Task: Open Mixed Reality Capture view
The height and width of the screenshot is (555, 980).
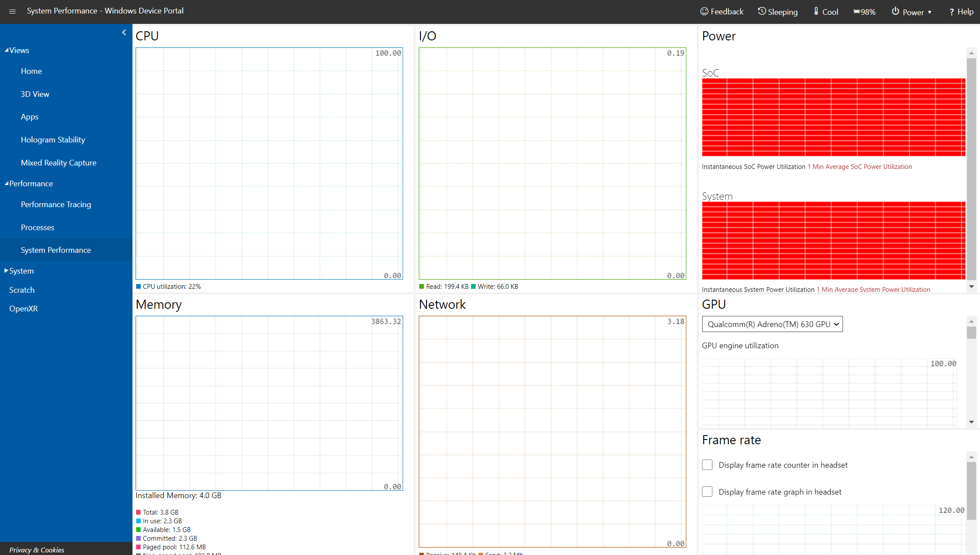Action: click(59, 162)
